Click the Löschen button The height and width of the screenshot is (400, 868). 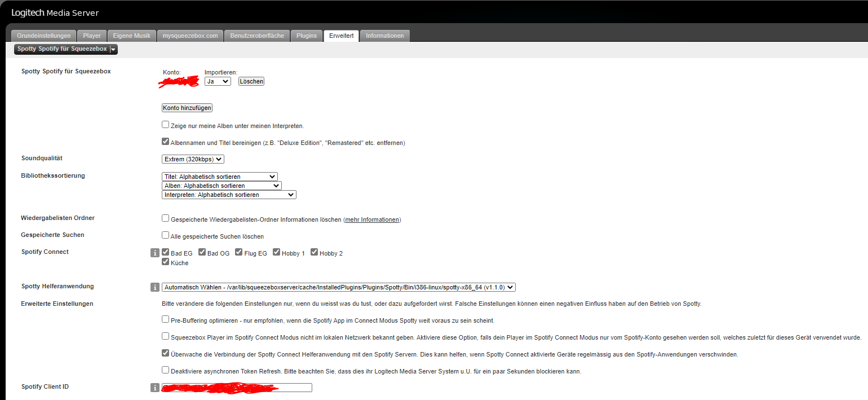click(251, 81)
